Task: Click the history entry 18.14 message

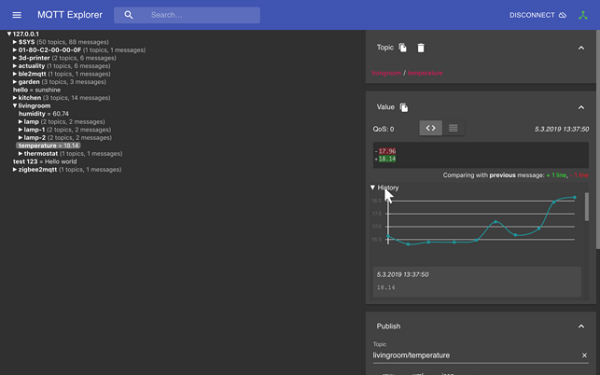Action: [x=477, y=282]
